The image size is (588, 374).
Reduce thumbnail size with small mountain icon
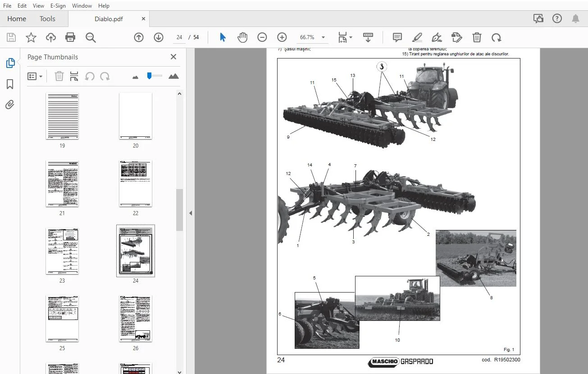pos(135,77)
